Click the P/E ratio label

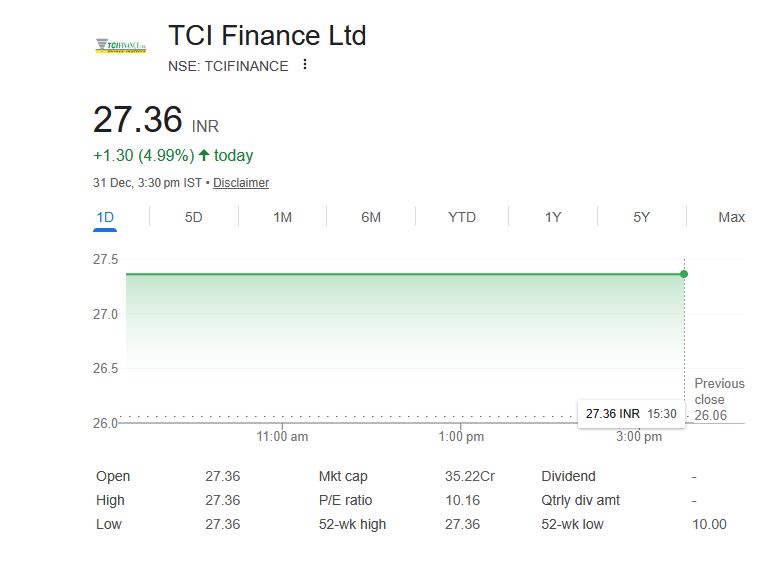343,500
